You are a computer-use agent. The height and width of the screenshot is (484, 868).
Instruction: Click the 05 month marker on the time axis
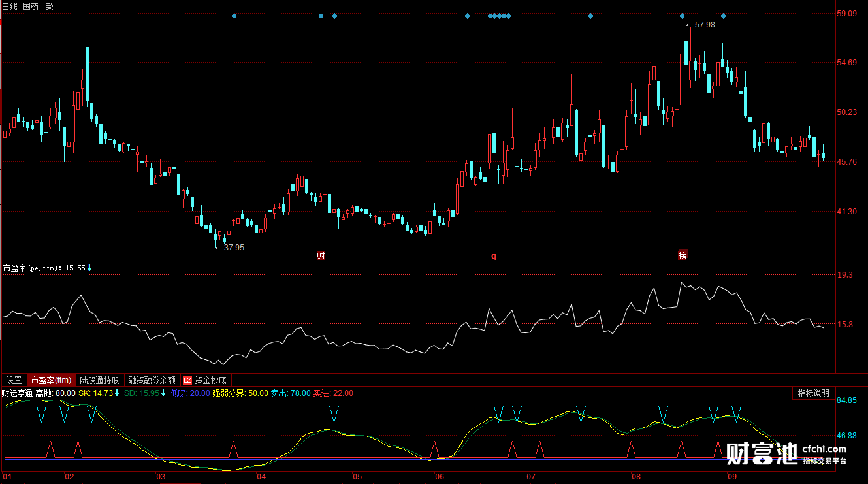[357, 477]
